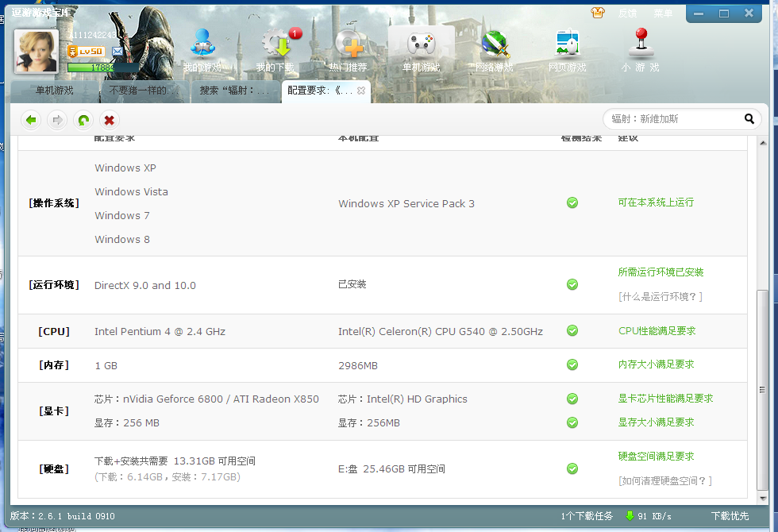
Task: Refresh the page with the green reload button
Action: 83,120
